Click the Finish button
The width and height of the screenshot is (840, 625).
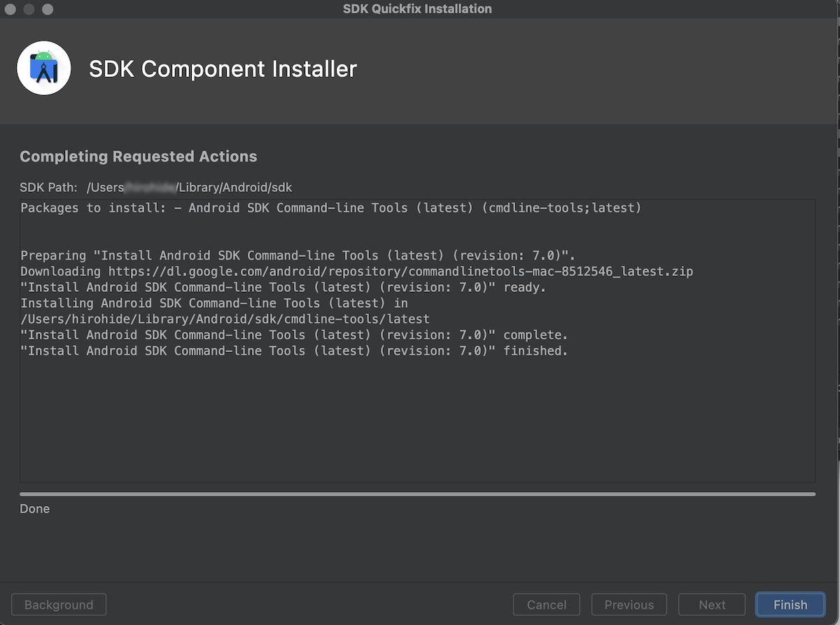pyautogui.click(x=790, y=605)
